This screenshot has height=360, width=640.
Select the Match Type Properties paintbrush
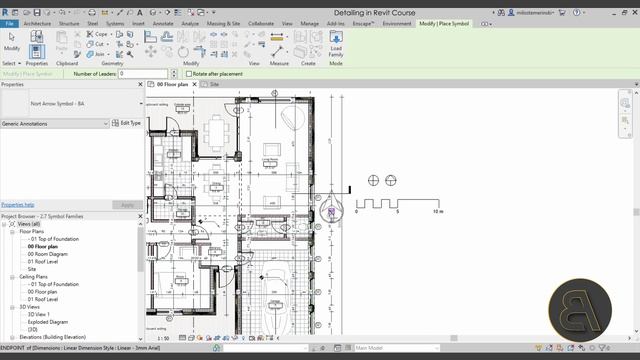coord(77,54)
